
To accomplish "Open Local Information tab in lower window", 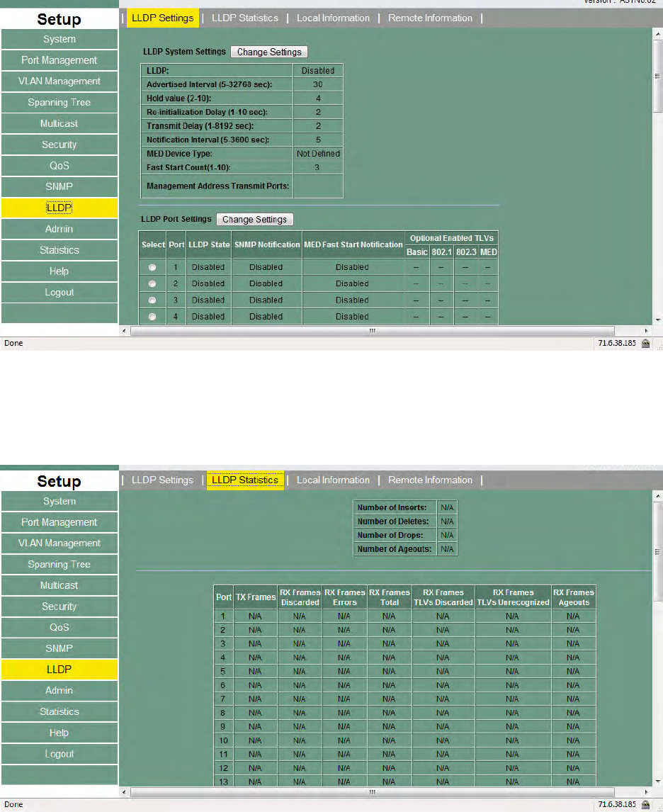I will [334, 480].
